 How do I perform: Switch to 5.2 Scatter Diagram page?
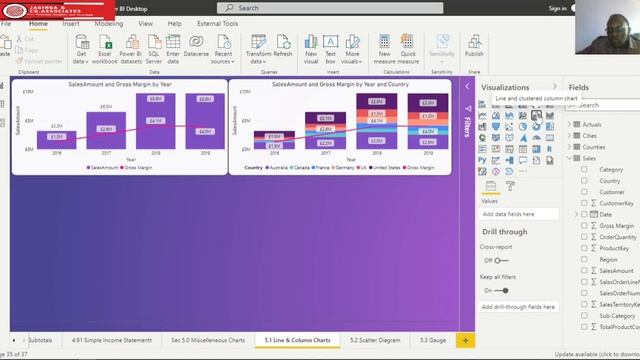375,340
